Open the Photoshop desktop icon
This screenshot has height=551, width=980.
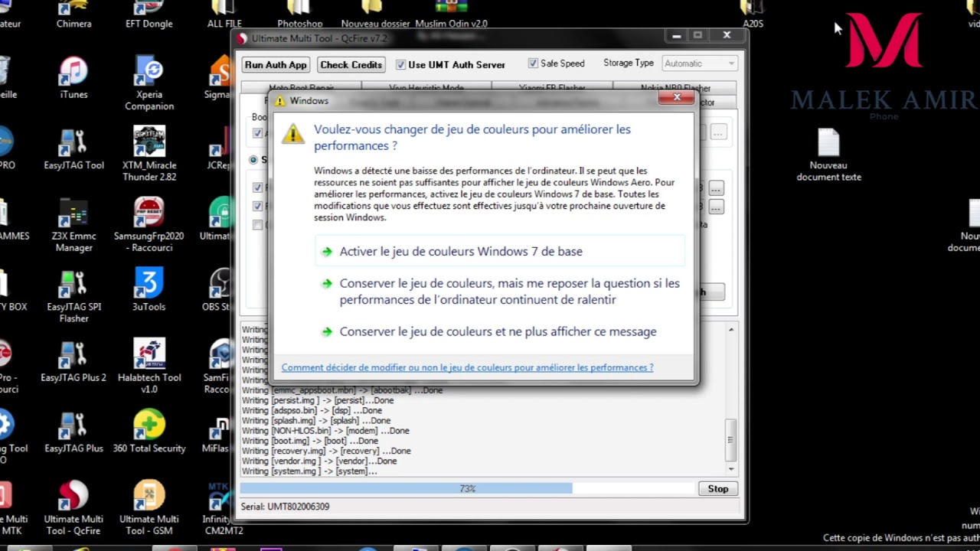point(300,15)
